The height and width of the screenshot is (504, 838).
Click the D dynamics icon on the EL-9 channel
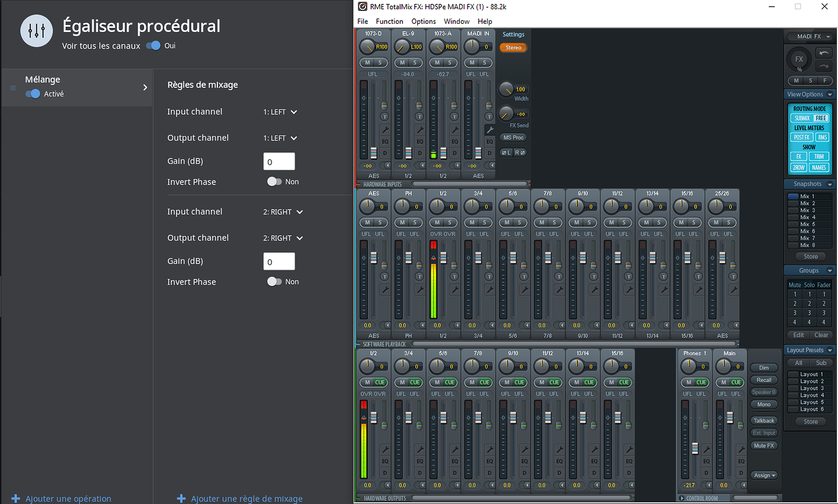(x=419, y=153)
